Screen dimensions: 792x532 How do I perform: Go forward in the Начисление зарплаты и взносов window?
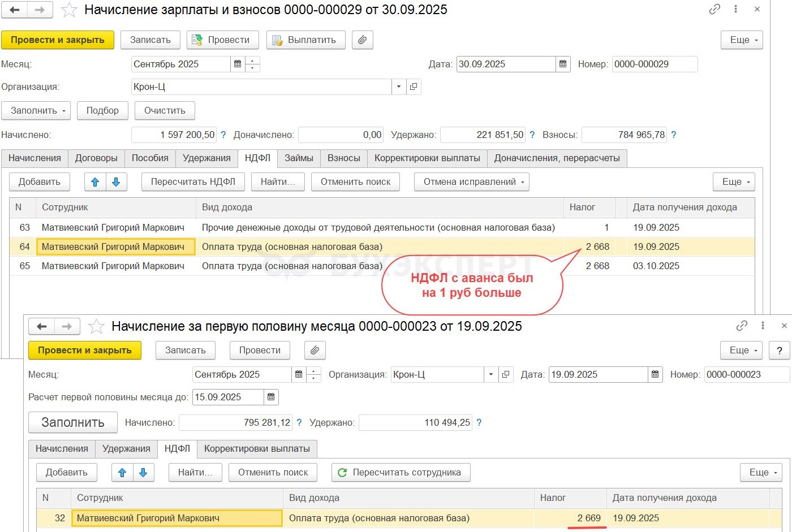pos(40,10)
